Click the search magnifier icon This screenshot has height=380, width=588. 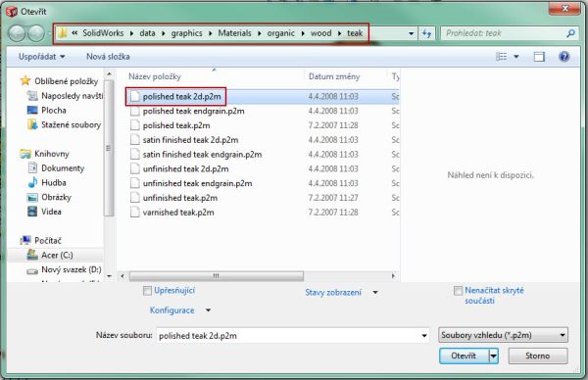[x=570, y=33]
